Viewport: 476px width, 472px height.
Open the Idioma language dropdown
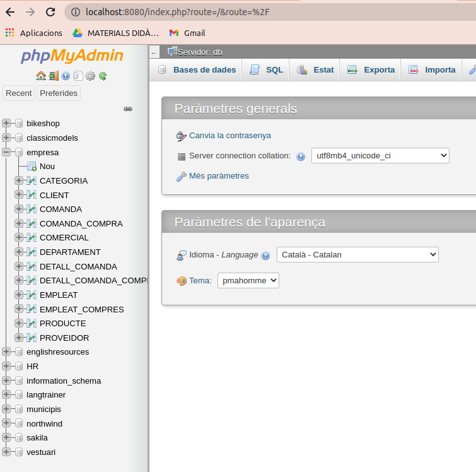[357, 255]
